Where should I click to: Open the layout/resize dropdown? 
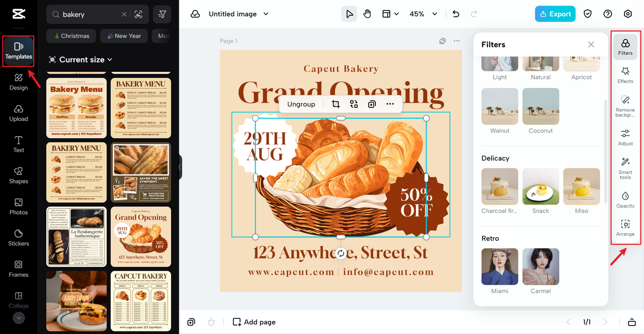tap(390, 14)
